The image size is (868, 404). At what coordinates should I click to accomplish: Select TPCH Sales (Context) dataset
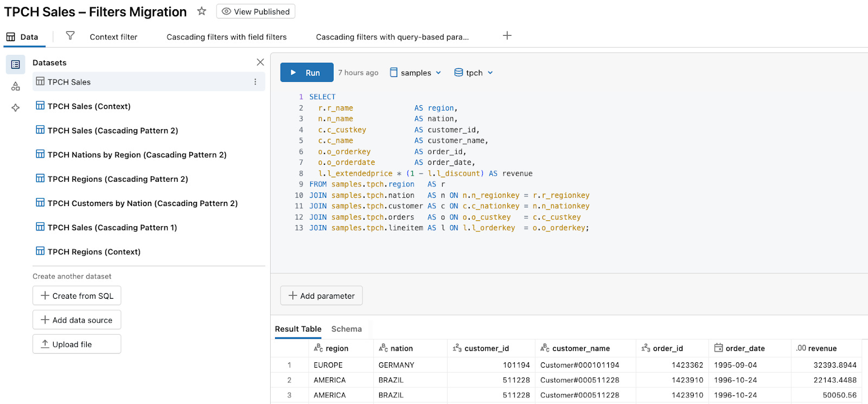tap(149, 106)
